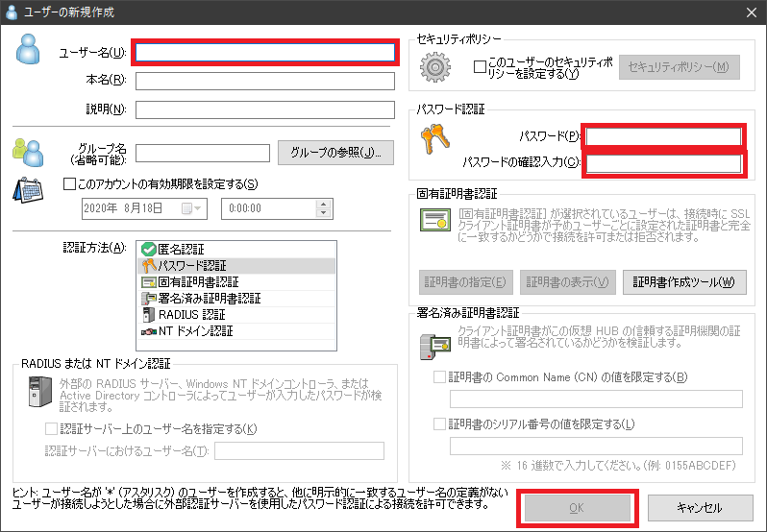Select 署名済み証明書認証 in authentication list

pyautogui.click(x=236, y=299)
